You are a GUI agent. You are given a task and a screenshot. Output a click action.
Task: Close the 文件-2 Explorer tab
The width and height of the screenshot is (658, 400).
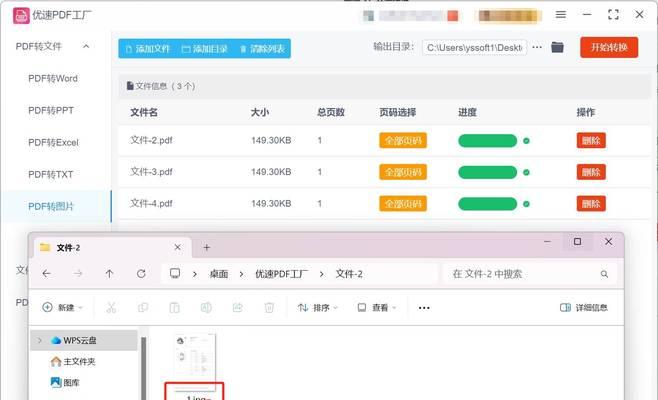(178, 247)
